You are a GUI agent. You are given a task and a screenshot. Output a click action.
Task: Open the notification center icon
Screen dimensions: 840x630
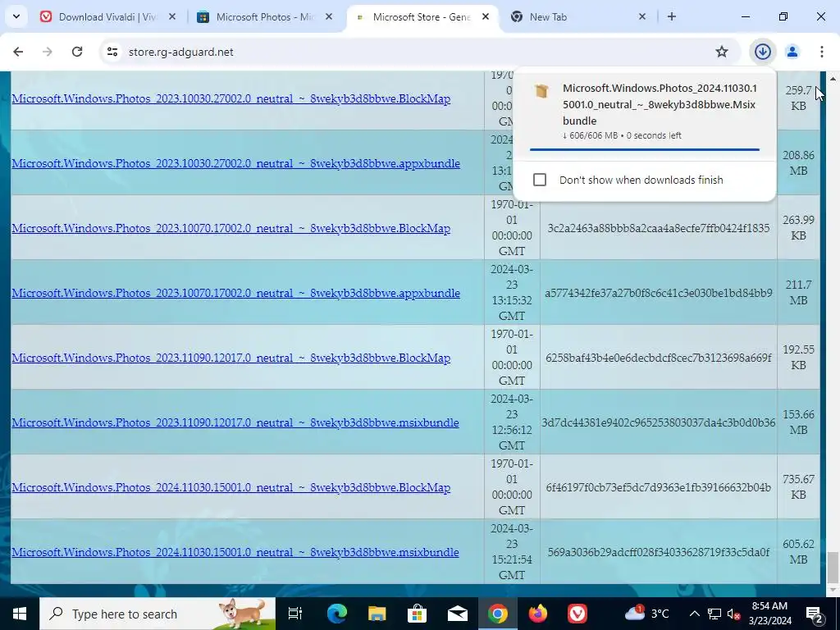(814, 614)
